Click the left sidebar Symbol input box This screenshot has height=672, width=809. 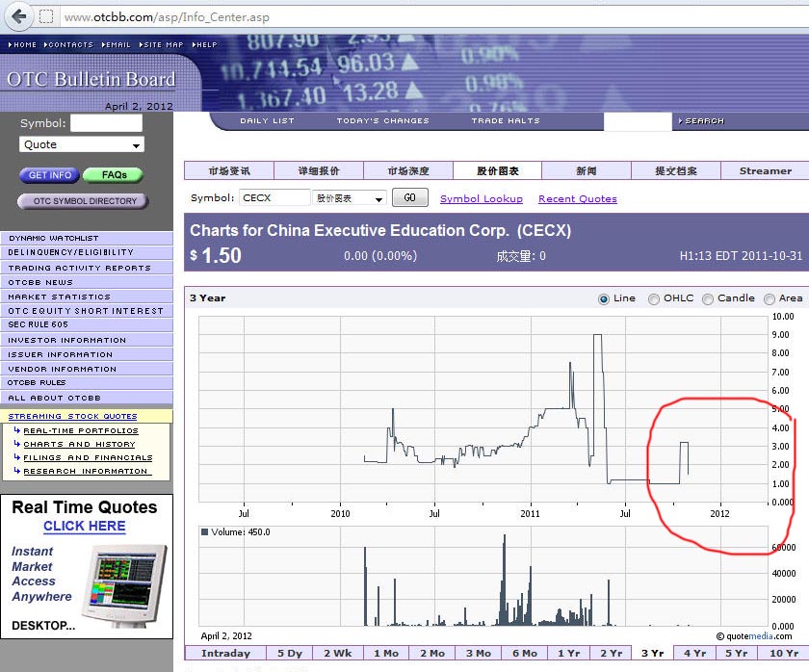pos(106,123)
